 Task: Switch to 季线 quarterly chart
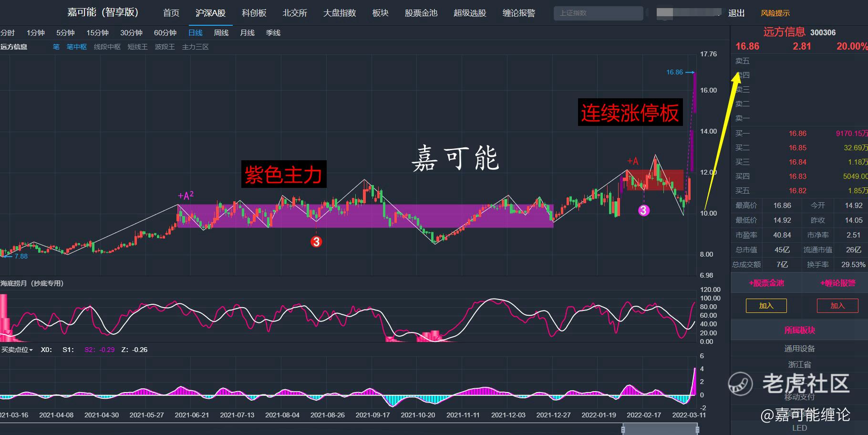[x=273, y=32]
